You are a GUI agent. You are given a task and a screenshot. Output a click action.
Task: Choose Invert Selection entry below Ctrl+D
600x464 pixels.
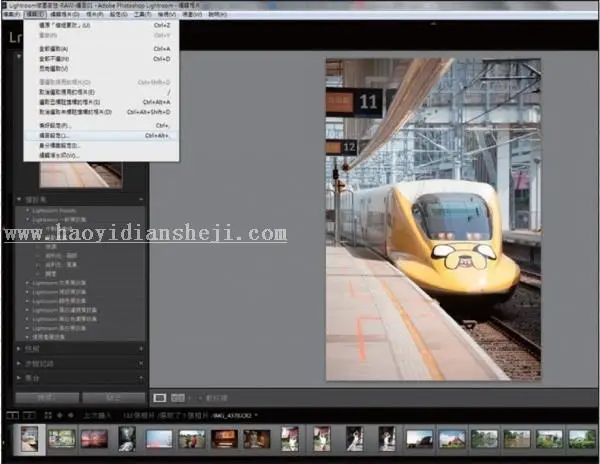[101, 69]
